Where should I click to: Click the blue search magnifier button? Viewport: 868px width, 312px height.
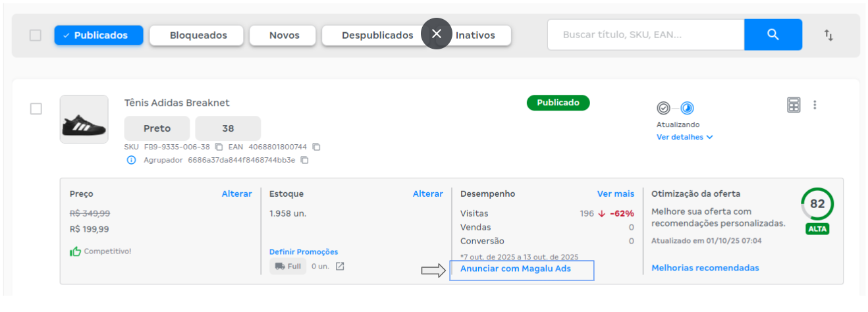pyautogui.click(x=773, y=35)
